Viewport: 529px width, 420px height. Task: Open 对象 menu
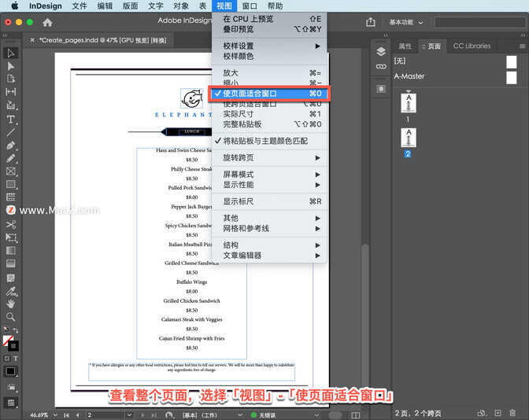[181, 6]
